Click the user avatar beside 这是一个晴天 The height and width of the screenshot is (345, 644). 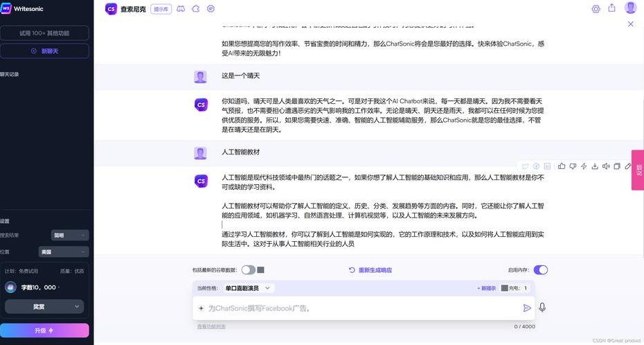[200, 77]
